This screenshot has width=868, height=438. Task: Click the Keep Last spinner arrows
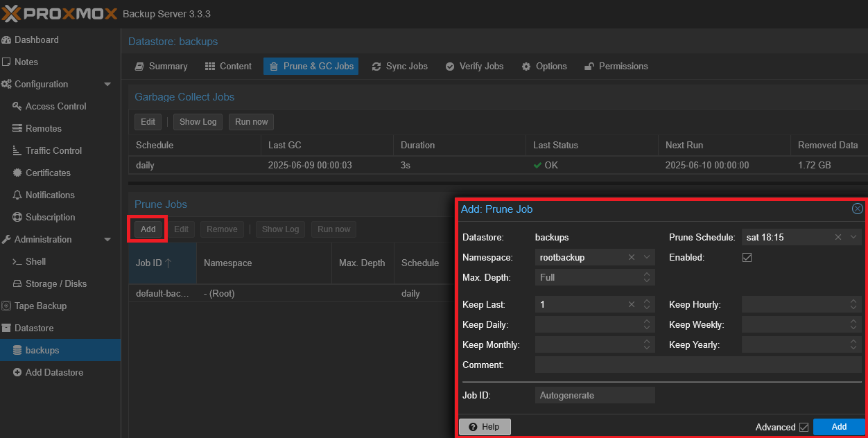[x=648, y=304]
